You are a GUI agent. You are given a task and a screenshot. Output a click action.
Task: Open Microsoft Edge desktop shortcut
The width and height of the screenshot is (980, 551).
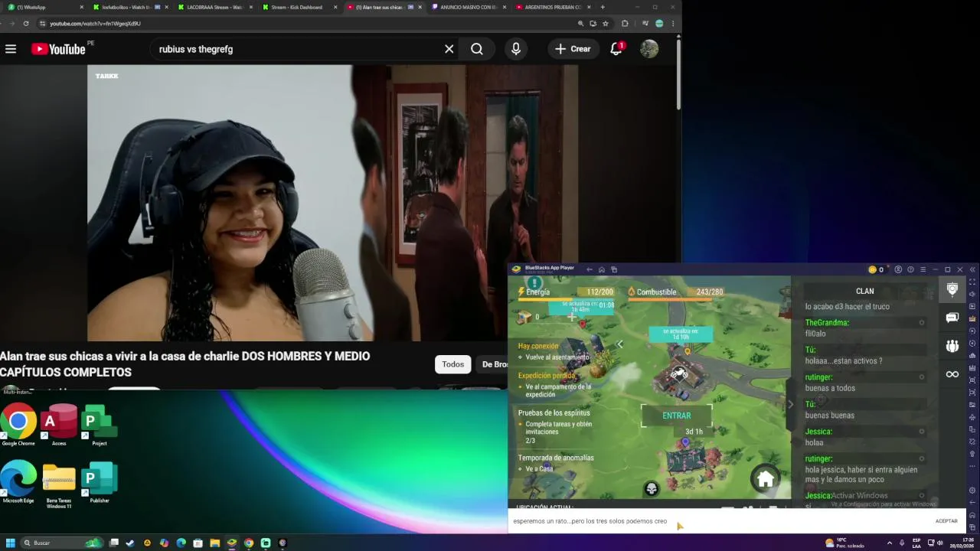tap(18, 482)
